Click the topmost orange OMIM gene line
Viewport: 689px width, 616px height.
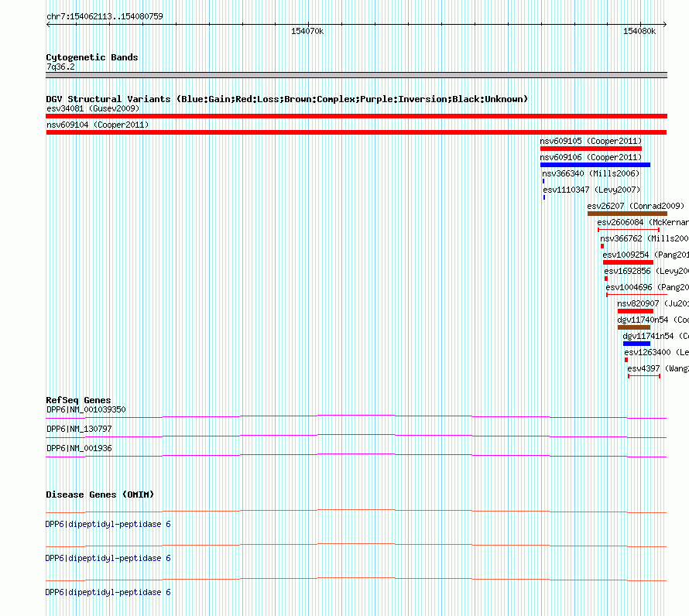click(356, 511)
